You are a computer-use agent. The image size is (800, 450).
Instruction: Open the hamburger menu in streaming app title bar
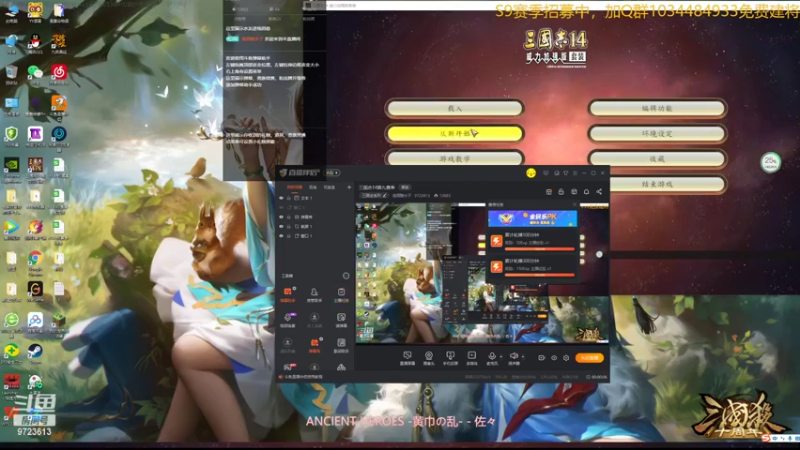[x=575, y=173]
